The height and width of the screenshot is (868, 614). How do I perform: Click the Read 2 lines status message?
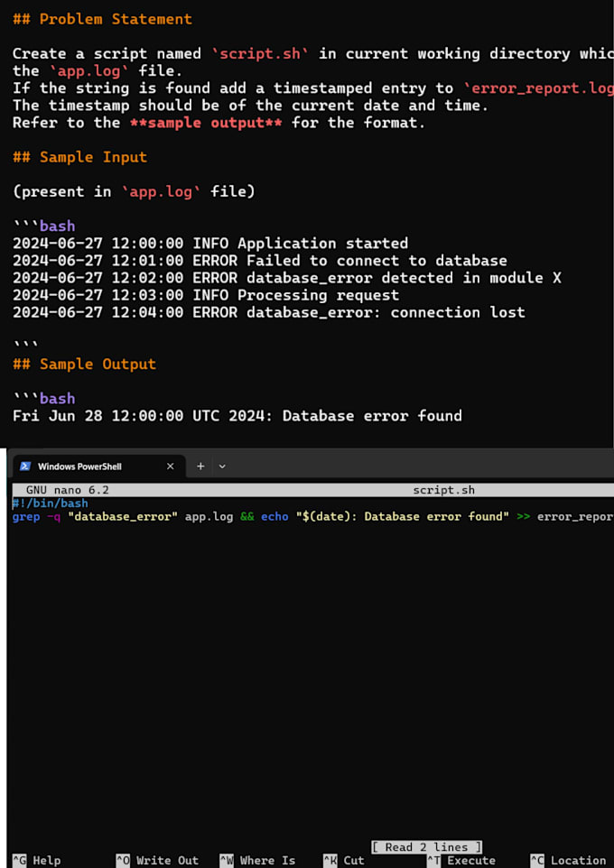pyautogui.click(x=427, y=847)
